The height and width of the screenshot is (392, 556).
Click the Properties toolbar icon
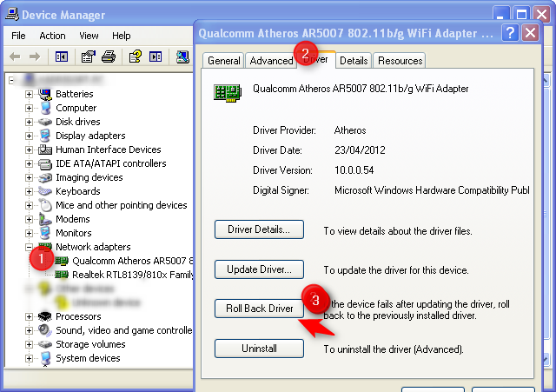pos(88,57)
